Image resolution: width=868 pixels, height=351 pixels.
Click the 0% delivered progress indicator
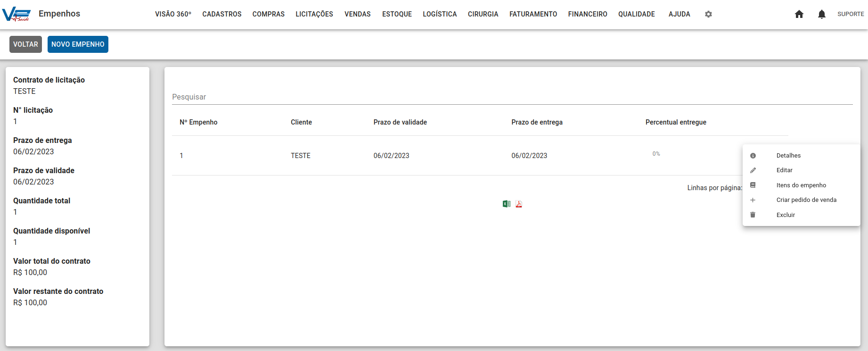click(656, 154)
